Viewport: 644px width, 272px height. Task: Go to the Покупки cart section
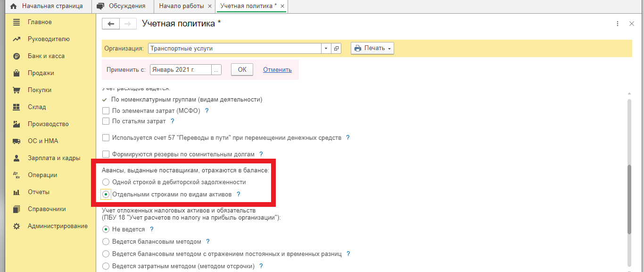click(39, 90)
